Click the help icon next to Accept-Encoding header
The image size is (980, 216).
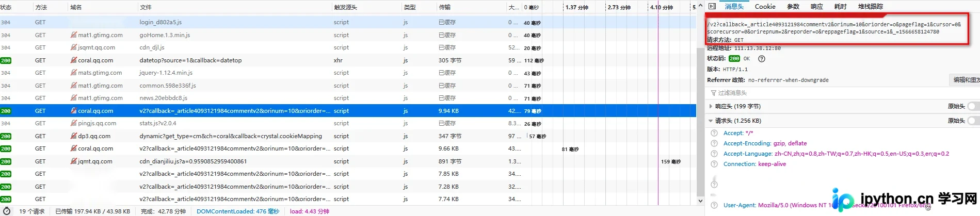(x=714, y=143)
